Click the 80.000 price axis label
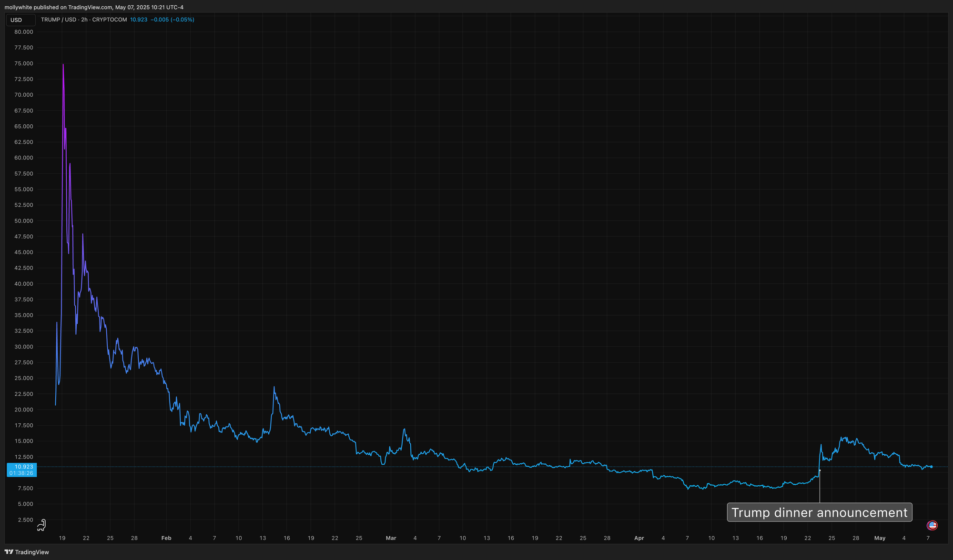 (24, 32)
